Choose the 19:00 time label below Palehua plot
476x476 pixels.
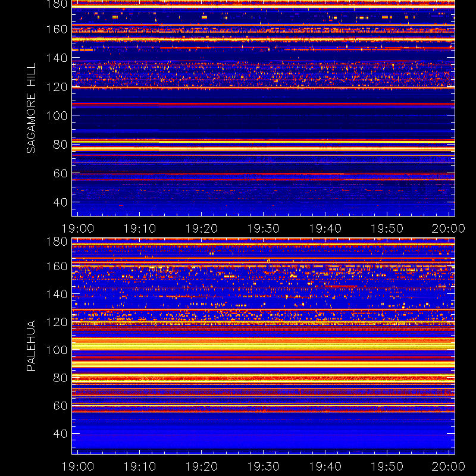[78, 466]
